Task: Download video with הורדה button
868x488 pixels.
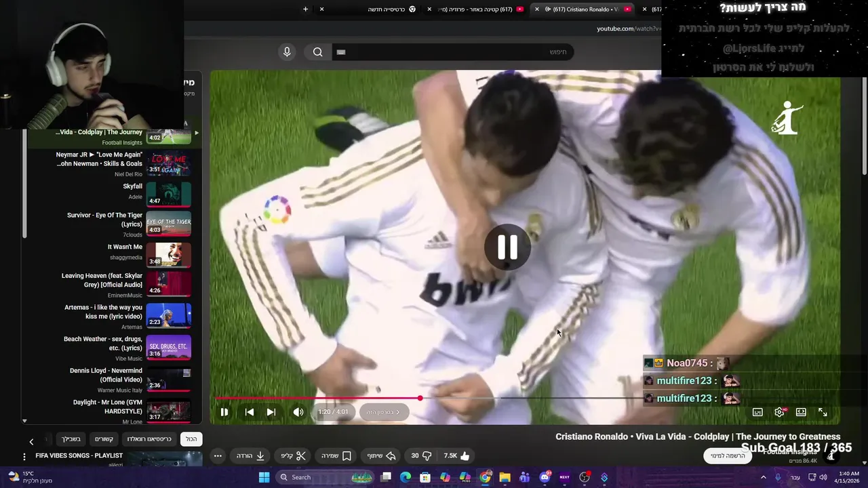Action: coord(250,456)
